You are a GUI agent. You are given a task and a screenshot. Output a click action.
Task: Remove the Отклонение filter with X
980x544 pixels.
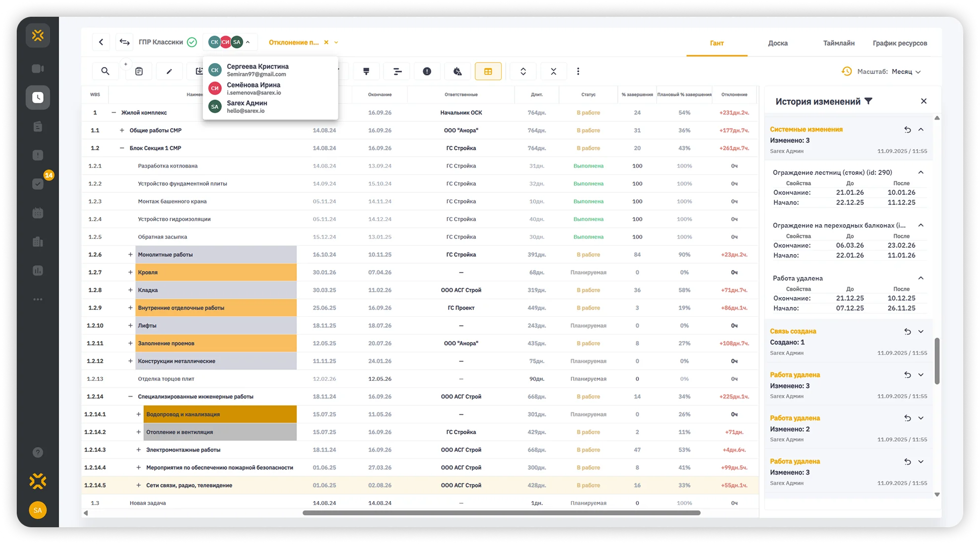point(326,42)
